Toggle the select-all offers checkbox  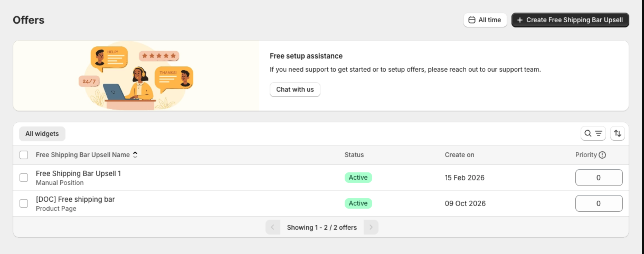click(x=24, y=155)
